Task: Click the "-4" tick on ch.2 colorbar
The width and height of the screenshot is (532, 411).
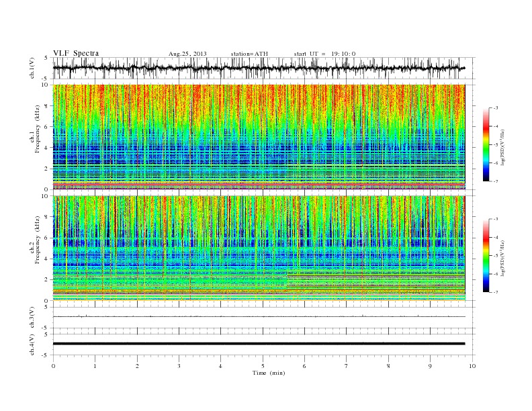Action: (x=496, y=237)
